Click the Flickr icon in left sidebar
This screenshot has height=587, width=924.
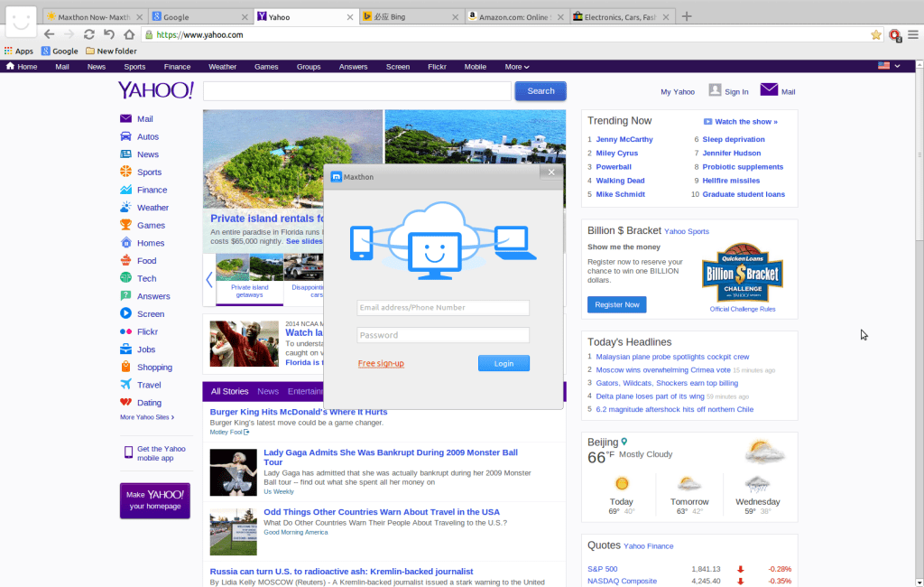click(126, 331)
